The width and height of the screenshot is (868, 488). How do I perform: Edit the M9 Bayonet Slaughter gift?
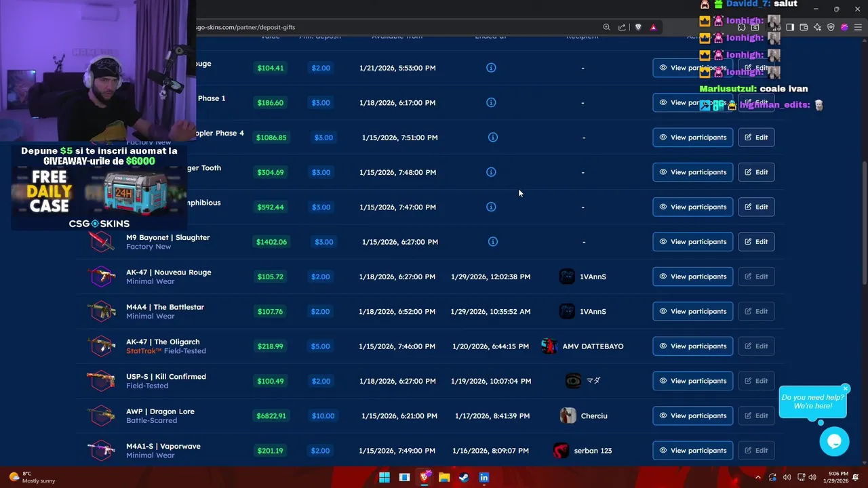(x=756, y=242)
